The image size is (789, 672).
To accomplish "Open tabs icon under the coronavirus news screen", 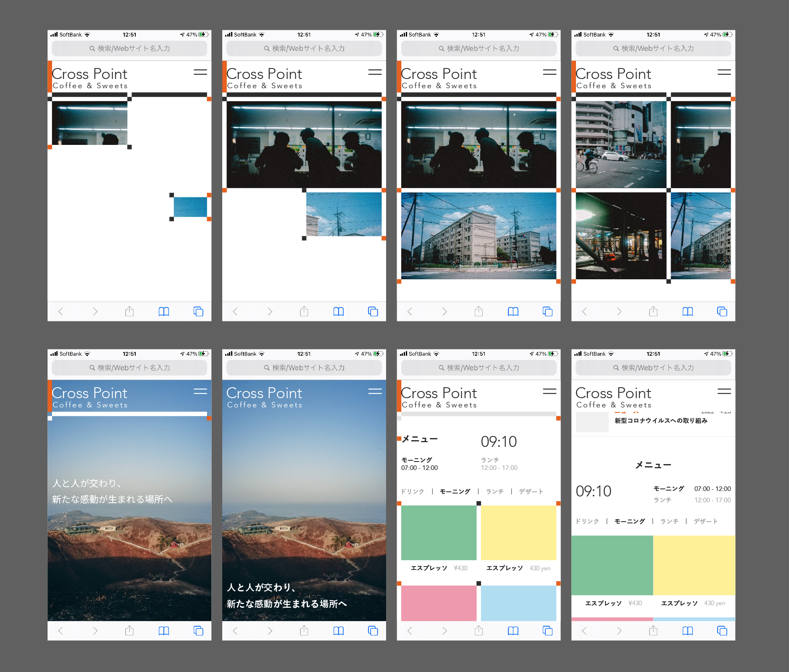I will [x=722, y=630].
